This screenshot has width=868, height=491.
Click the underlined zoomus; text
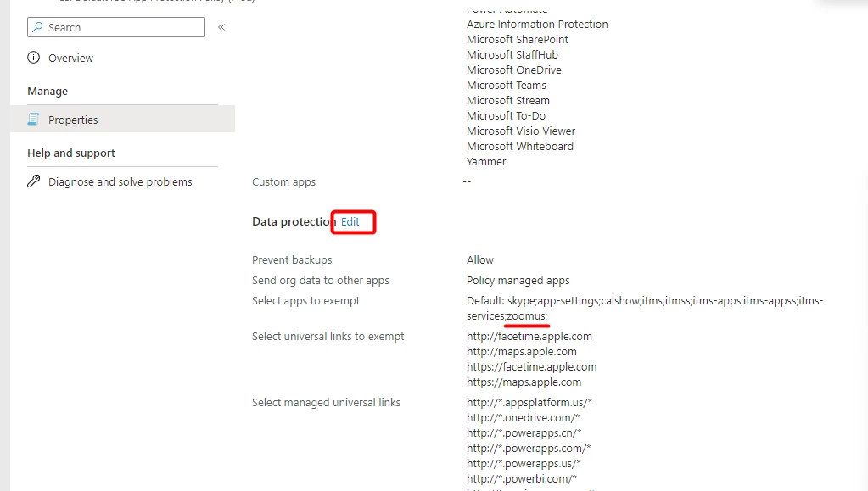point(527,316)
